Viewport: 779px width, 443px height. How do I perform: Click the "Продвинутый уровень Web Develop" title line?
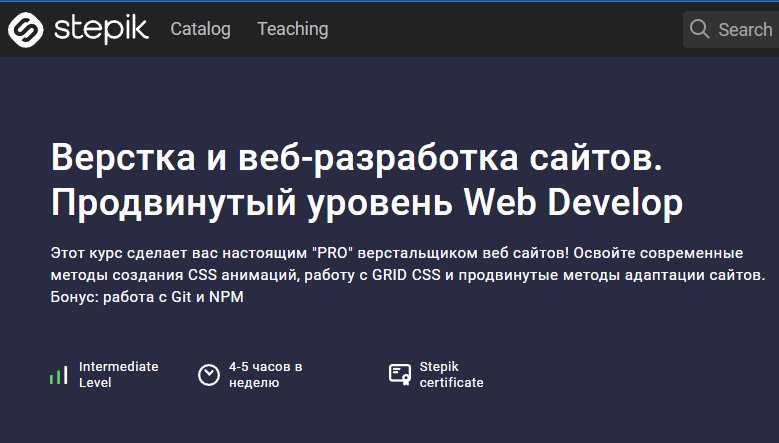pyautogui.click(x=366, y=203)
